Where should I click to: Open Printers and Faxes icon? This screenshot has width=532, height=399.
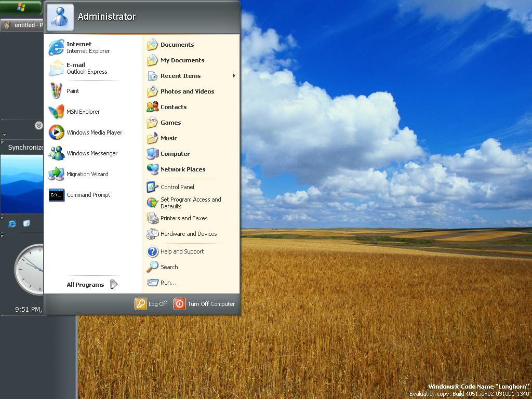pos(152,218)
